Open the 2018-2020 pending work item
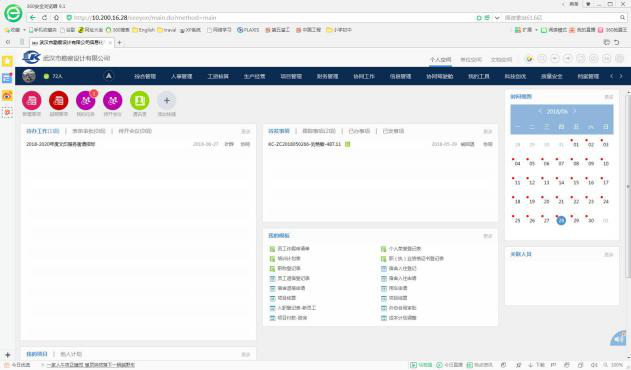Viewport: 631px width, 370px height. pos(61,144)
